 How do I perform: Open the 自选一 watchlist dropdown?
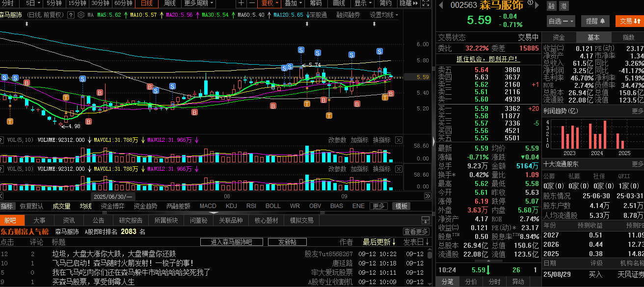point(561,21)
